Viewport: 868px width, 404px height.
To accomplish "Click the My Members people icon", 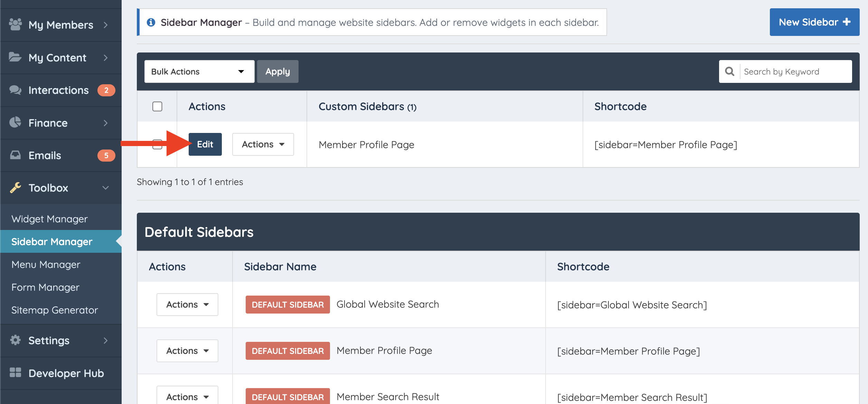I will point(15,25).
